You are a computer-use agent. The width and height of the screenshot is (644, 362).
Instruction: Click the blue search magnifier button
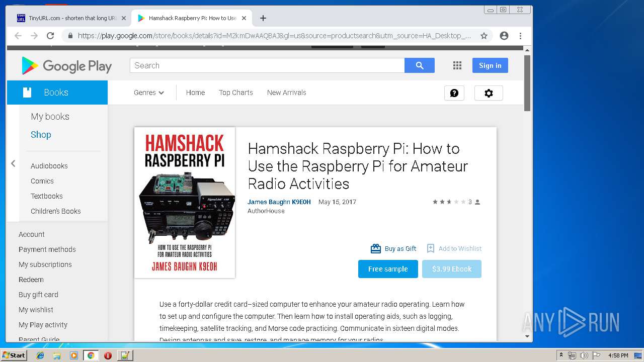click(420, 65)
